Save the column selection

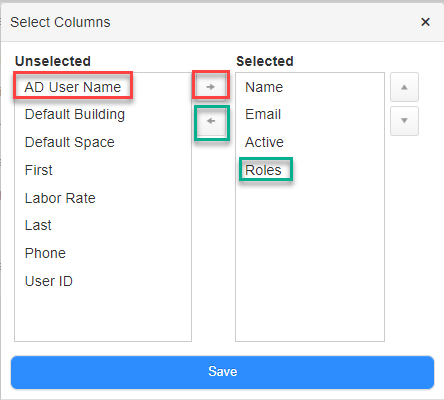(222, 372)
